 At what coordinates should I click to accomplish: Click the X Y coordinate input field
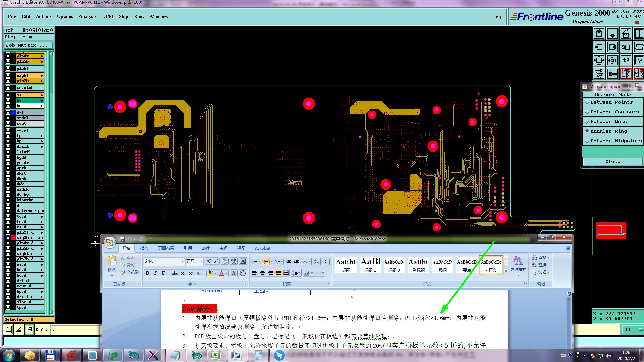(75, 329)
